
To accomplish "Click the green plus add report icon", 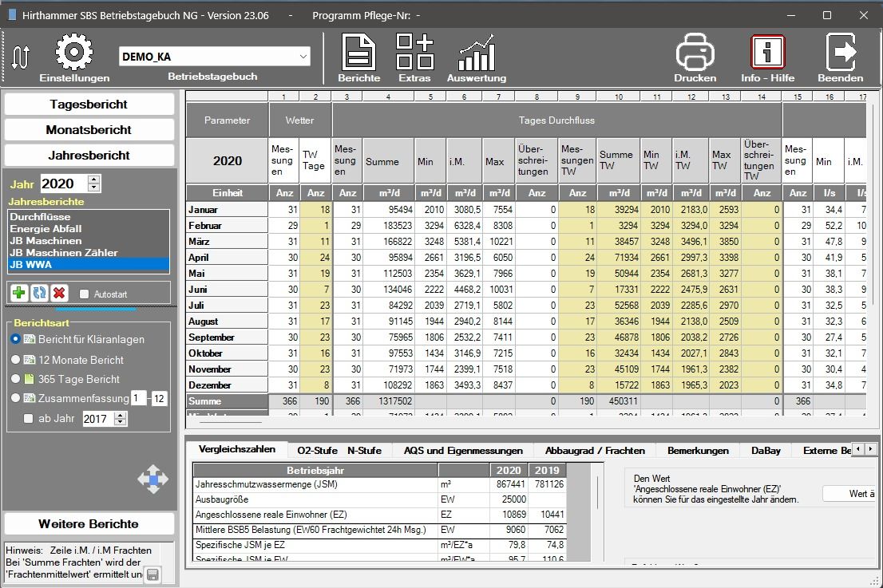I will 18,294.
